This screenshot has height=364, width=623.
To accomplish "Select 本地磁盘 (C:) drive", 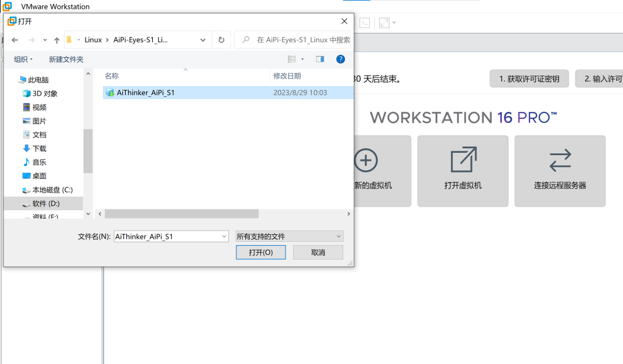I will pos(52,190).
